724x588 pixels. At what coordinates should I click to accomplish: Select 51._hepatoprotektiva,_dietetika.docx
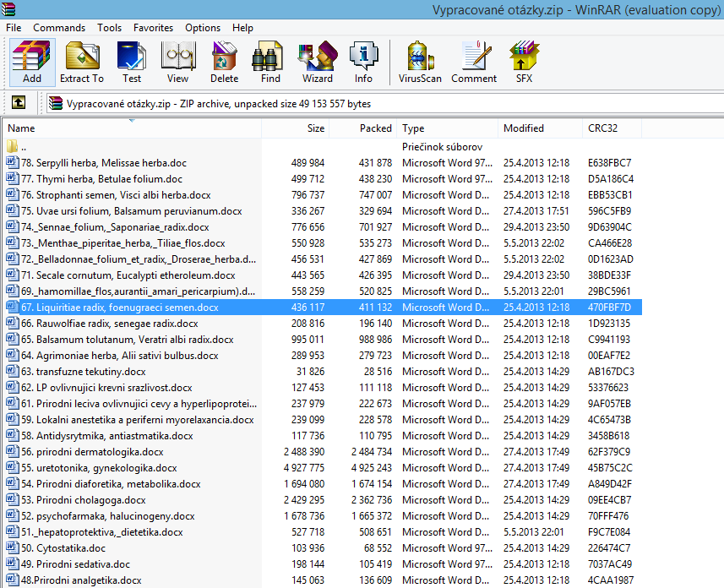tap(322, 532)
